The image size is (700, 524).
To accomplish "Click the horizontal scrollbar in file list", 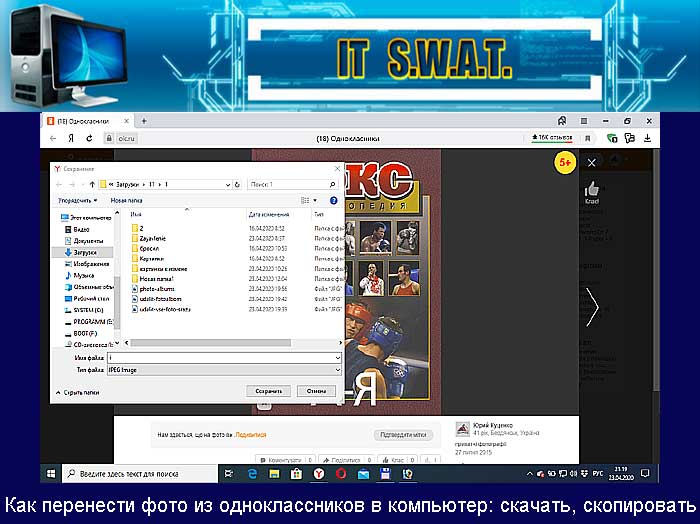I will pos(211,343).
